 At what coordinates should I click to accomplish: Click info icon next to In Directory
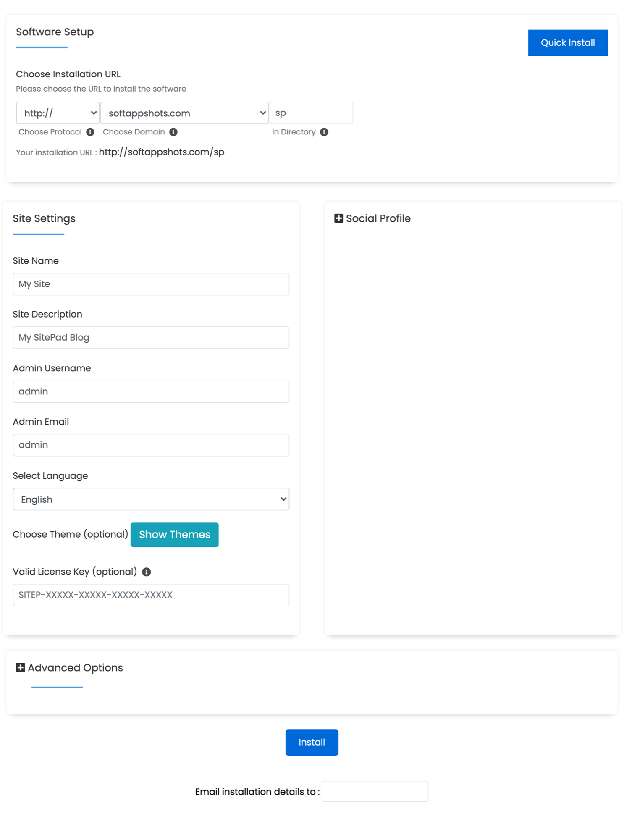[x=324, y=132]
